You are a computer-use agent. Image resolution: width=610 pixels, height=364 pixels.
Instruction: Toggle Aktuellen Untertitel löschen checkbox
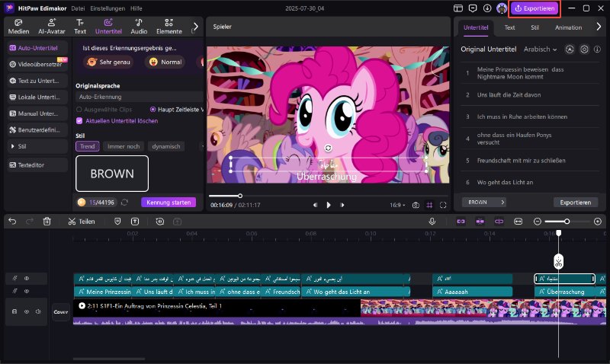(79, 121)
